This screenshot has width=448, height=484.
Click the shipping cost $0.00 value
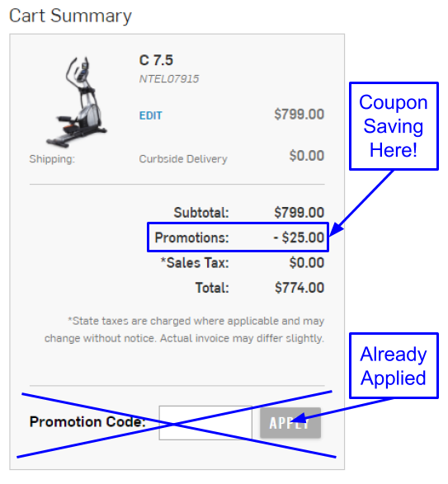(x=306, y=155)
